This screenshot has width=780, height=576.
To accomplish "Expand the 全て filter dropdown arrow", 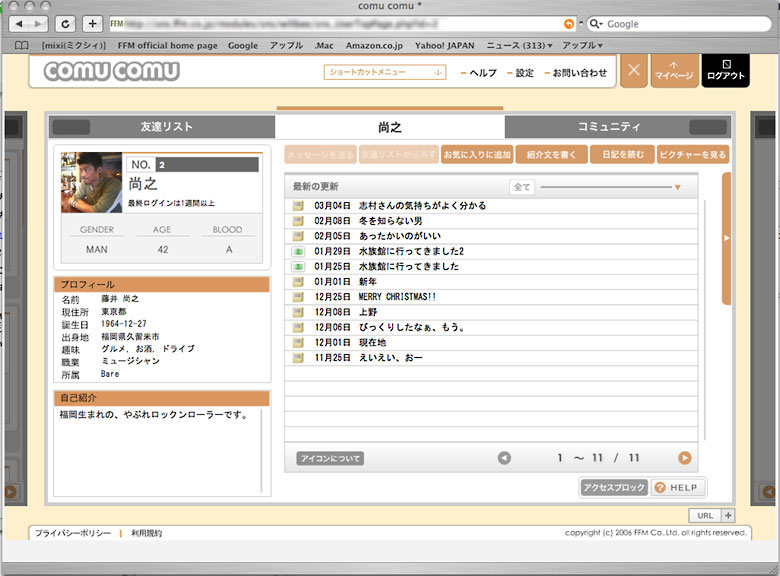I will point(677,187).
